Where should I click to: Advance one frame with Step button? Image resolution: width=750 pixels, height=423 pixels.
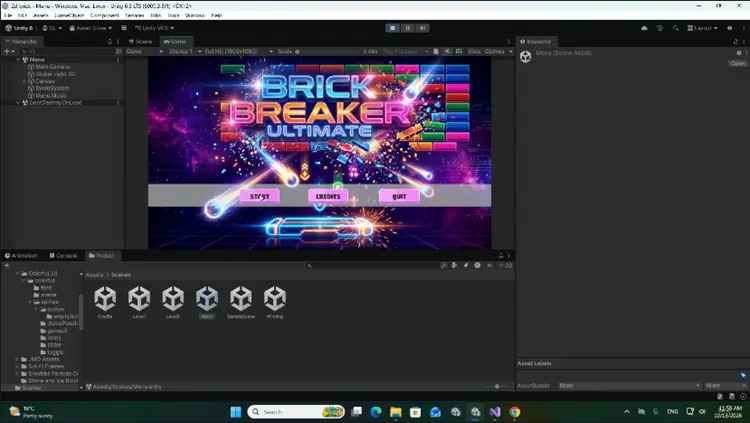(422, 28)
